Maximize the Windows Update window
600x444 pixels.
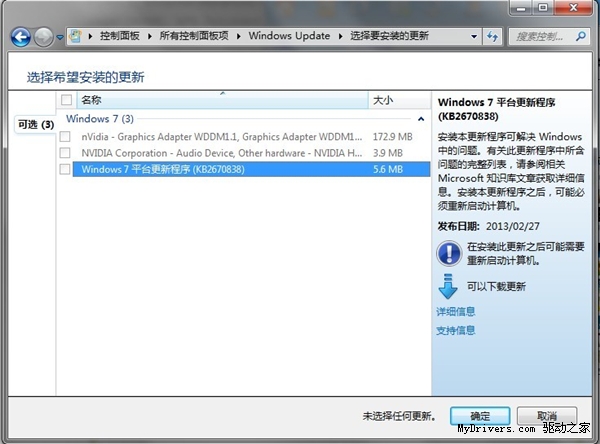[x=543, y=7]
